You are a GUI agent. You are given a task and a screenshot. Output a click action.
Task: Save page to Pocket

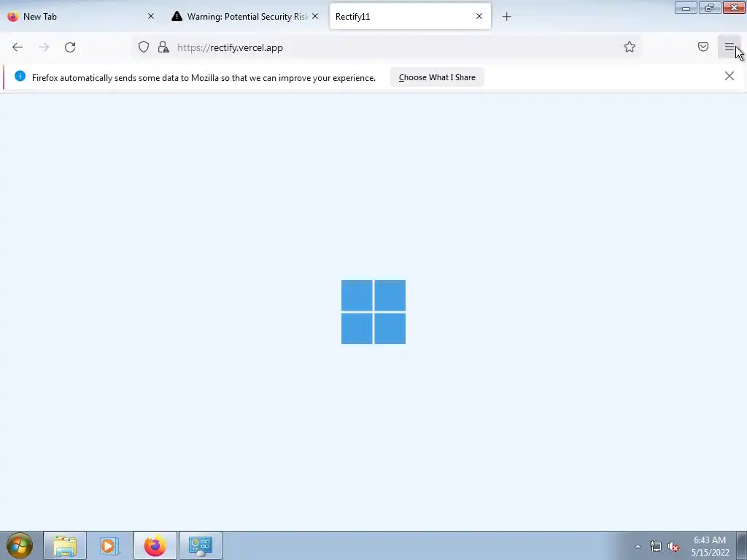click(x=703, y=47)
